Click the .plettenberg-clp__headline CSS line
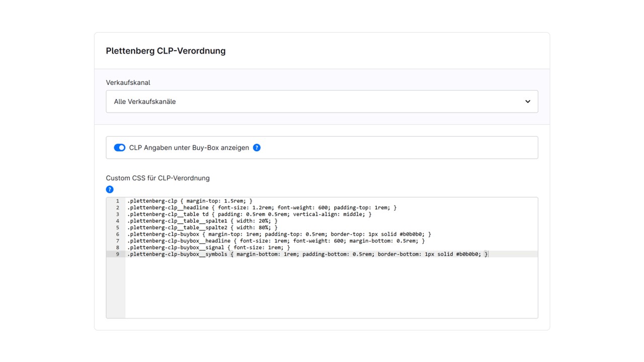 coord(262,208)
